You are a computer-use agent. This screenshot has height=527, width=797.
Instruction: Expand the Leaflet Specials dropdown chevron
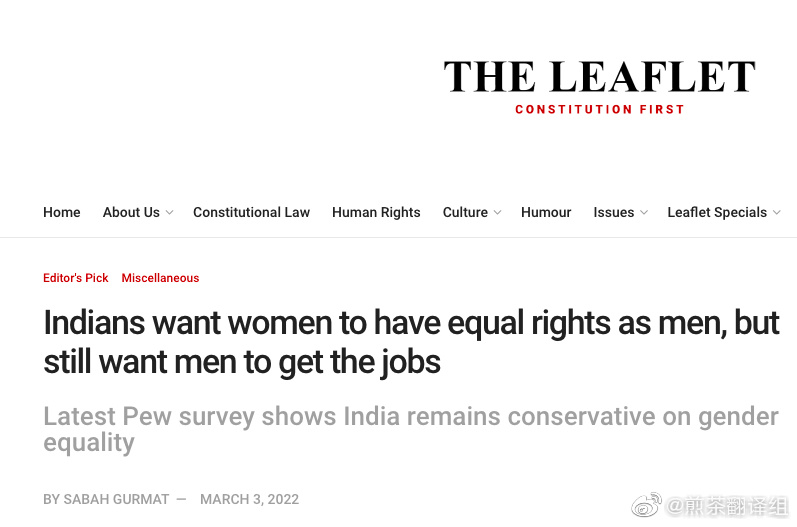(x=777, y=212)
